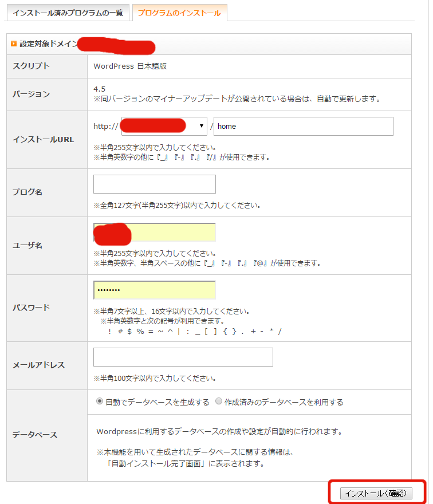433x504 pixels.
Task: Click install path field containing 'home'
Action: click(x=304, y=126)
